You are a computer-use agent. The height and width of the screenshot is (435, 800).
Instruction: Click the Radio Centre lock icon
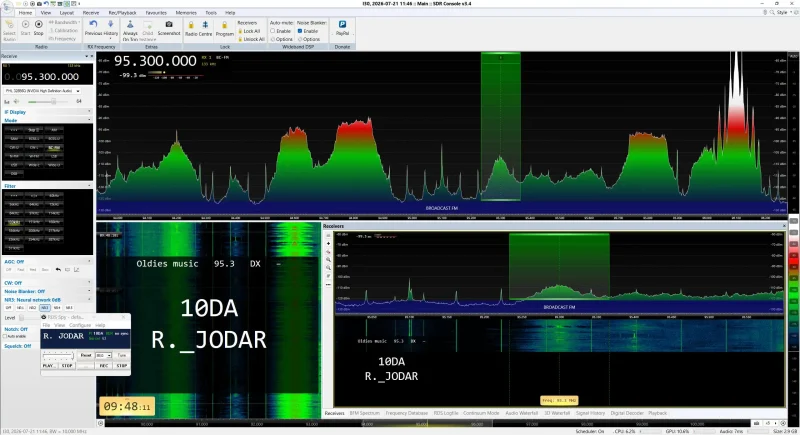191,24
